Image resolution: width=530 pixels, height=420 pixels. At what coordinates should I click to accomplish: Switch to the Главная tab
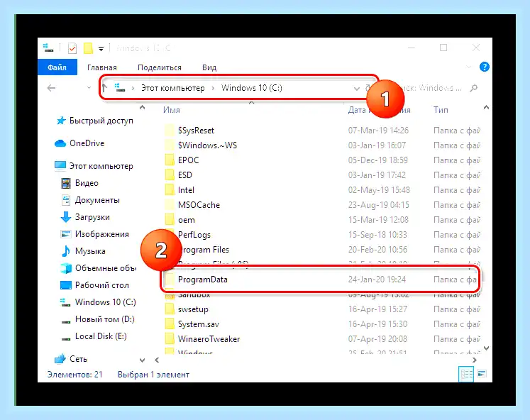[101, 67]
